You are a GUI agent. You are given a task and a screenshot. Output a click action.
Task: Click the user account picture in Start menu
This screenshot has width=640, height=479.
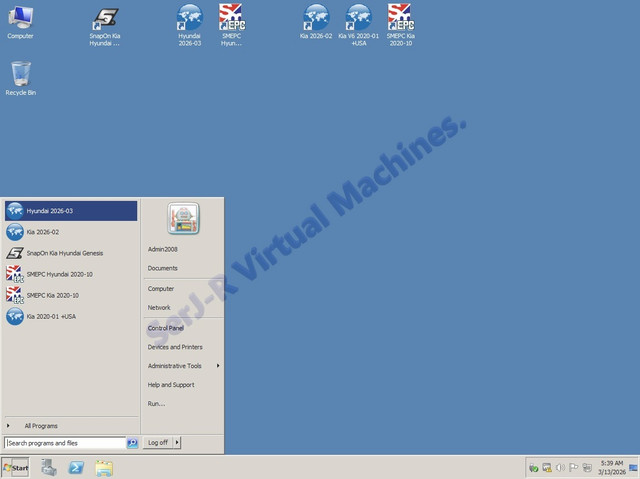183,219
